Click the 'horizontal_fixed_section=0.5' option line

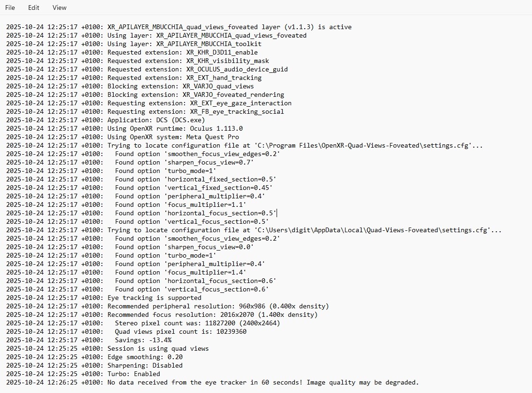click(195, 179)
